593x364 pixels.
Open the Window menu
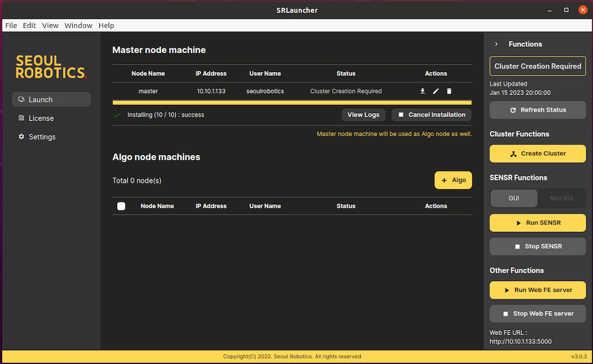pyautogui.click(x=78, y=25)
